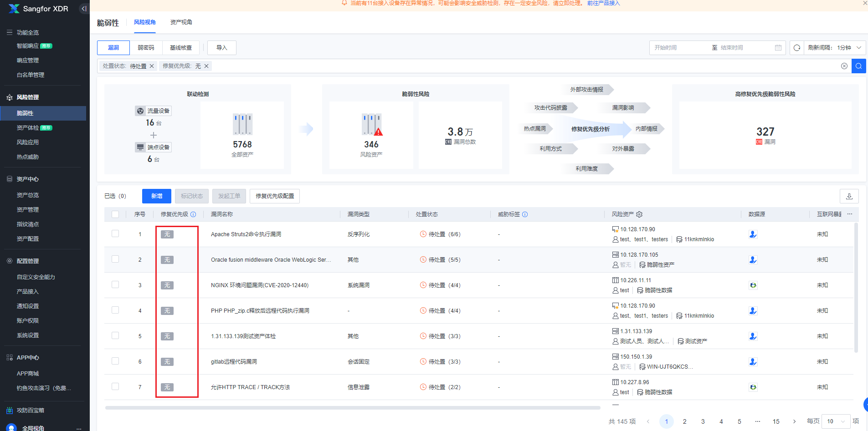Click the blue 新增 button
Viewport: 868px width, 431px height.
pyautogui.click(x=157, y=196)
